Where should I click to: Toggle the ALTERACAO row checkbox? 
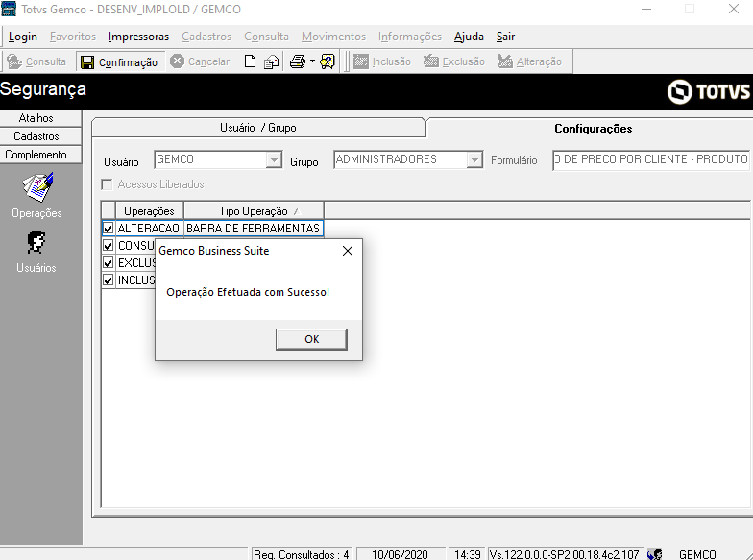click(x=108, y=229)
